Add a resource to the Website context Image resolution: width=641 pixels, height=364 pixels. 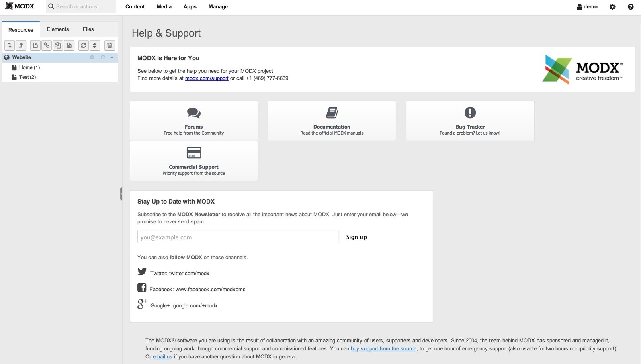pyautogui.click(x=92, y=57)
